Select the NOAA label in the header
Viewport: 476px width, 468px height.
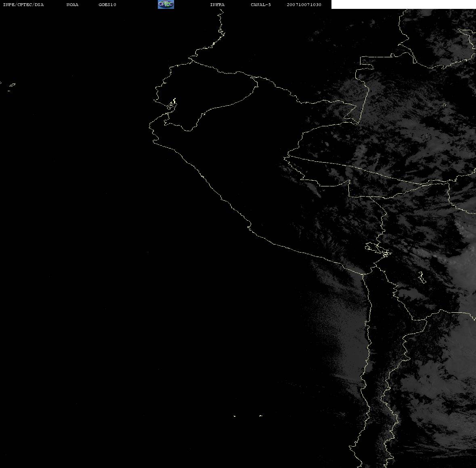(x=73, y=4)
